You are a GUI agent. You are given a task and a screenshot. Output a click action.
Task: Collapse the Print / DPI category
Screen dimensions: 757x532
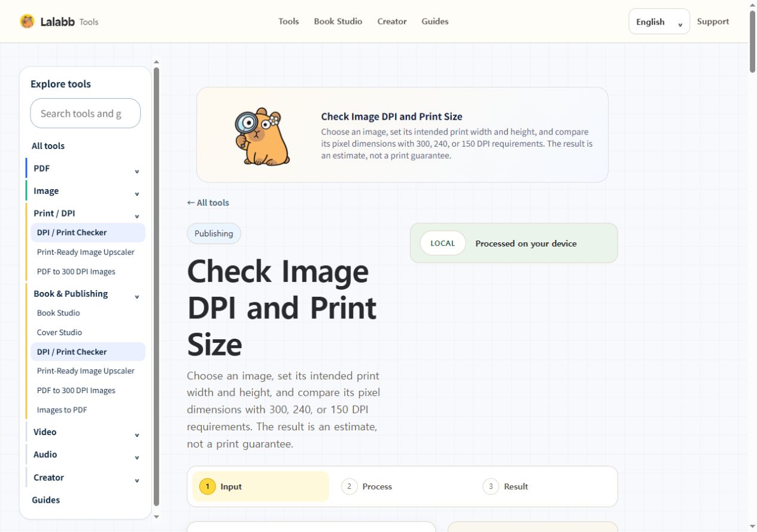tap(136, 216)
